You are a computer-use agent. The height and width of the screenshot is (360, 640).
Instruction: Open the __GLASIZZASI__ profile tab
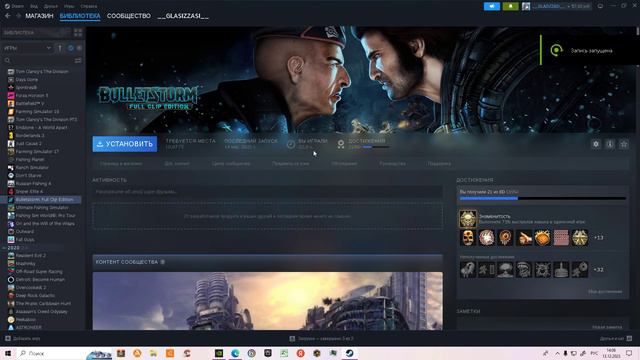(x=183, y=16)
